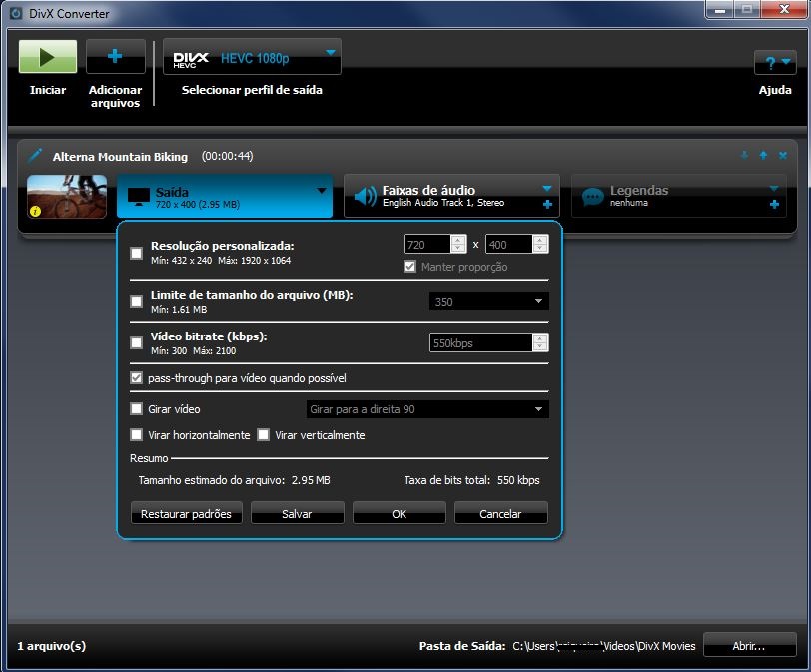Viewport: 811px width, 672px height.
Task: Click the height input field showing 400
Action: pyautogui.click(x=509, y=244)
